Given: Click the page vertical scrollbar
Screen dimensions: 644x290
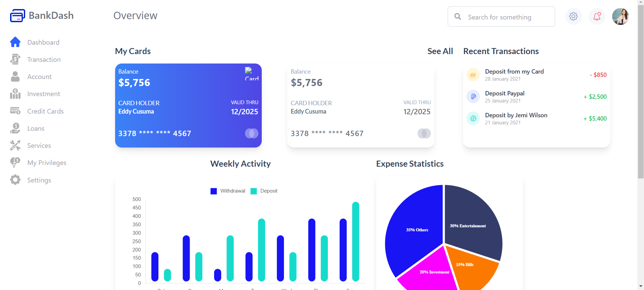Looking at the screenshot, I should (x=641, y=92).
